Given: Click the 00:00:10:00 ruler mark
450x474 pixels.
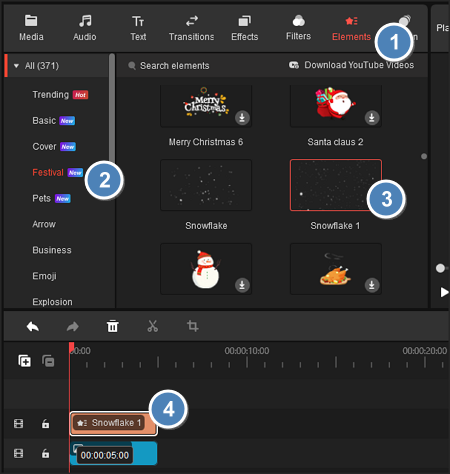Looking at the screenshot, I should tap(247, 351).
